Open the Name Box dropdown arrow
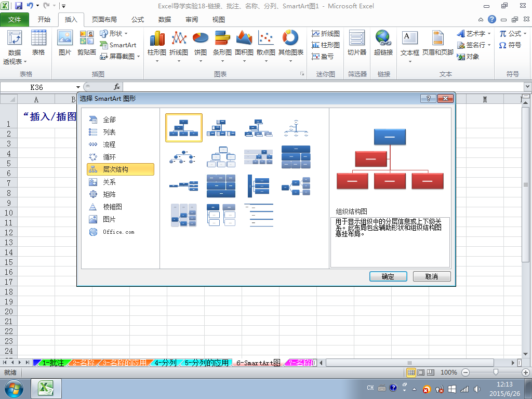 click(x=78, y=87)
